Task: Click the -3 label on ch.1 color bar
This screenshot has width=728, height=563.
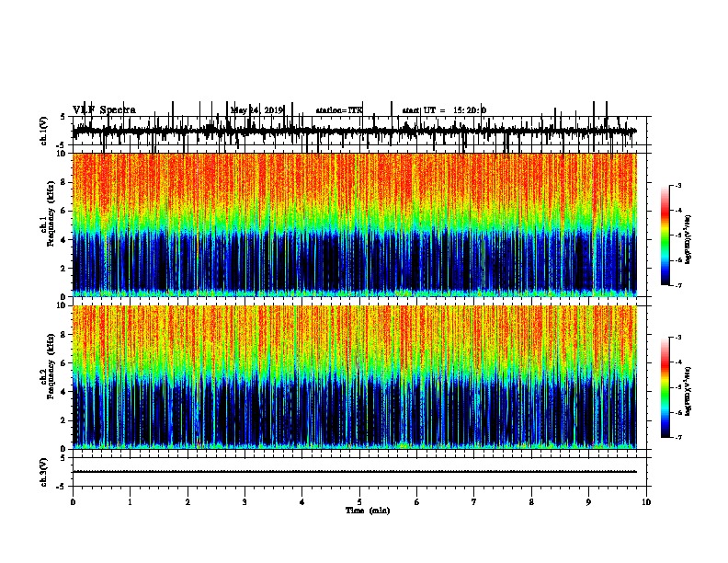Action: pos(678,186)
